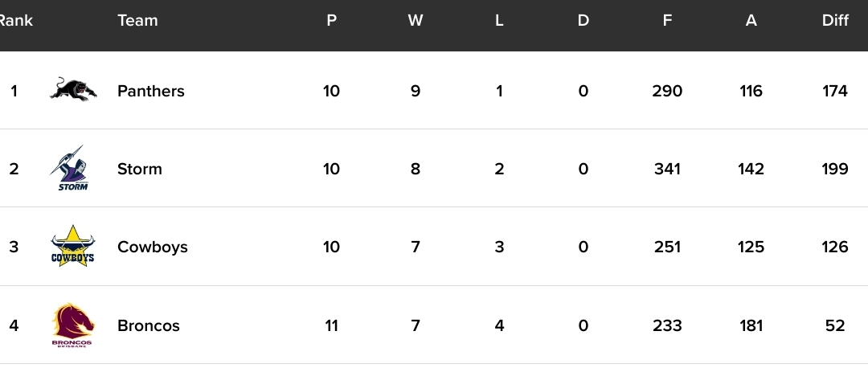Click Storm's 199 points differential
Viewport: 868px width, 368px height.
pos(835,169)
